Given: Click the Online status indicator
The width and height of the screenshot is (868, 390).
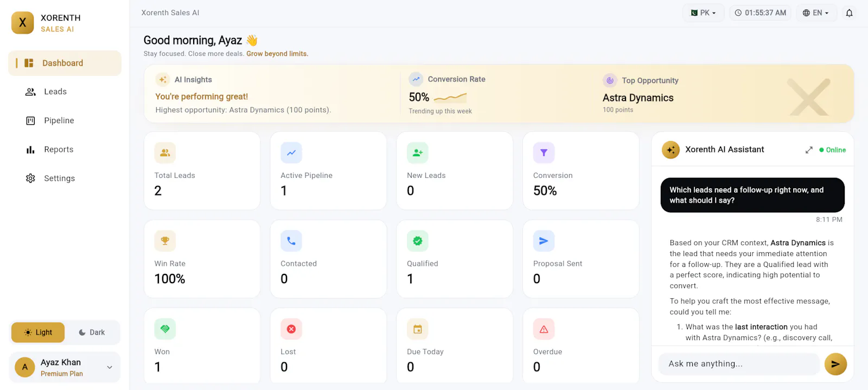Looking at the screenshot, I should click(x=832, y=150).
